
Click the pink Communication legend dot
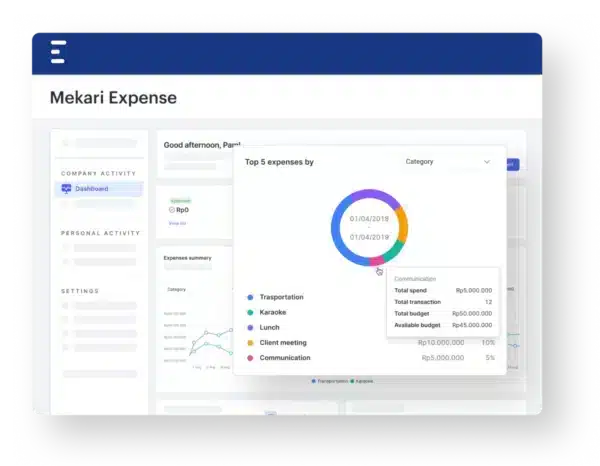(250, 358)
